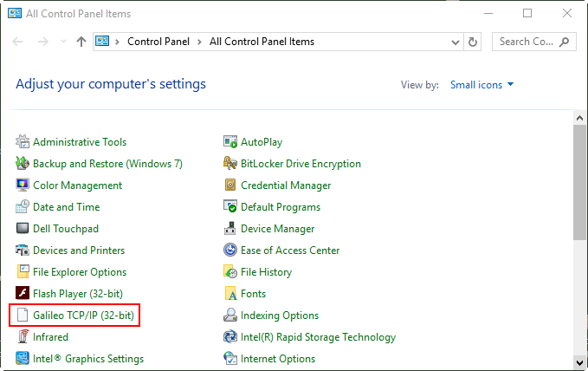The image size is (588, 371).
Task: Open Galileo TCP/IP (32-bit) link
Action: pyautogui.click(x=83, y=316)
